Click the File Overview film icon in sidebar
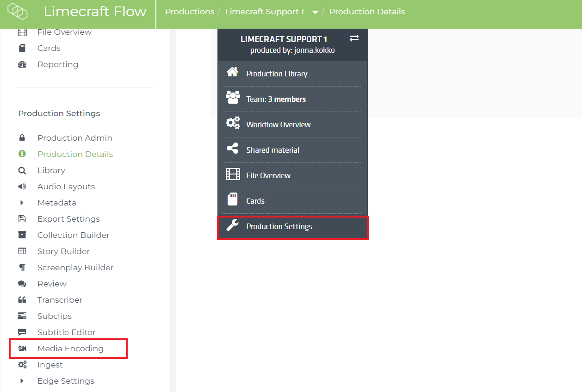582x392 pixels. tap(22, 32)
